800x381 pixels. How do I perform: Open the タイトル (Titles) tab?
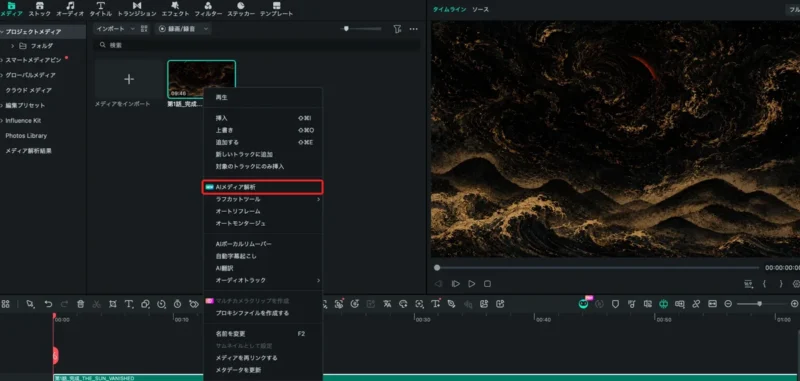pos(101,9)
